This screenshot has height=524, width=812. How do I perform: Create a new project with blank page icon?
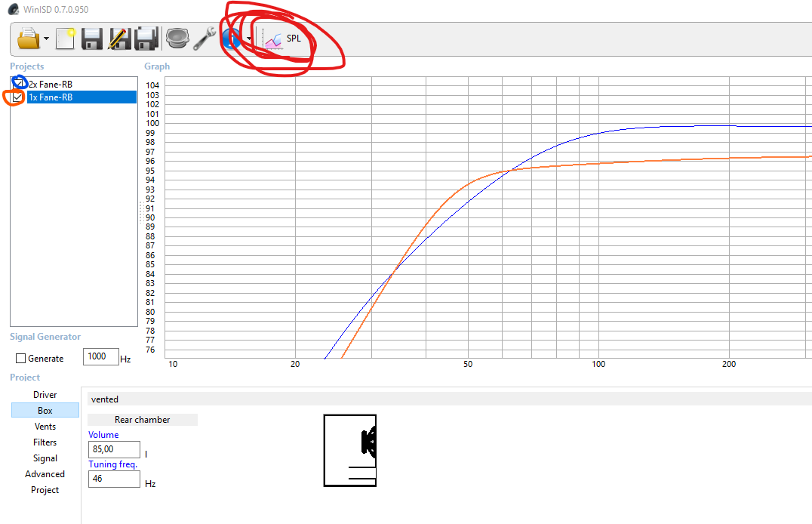[66, 39]
